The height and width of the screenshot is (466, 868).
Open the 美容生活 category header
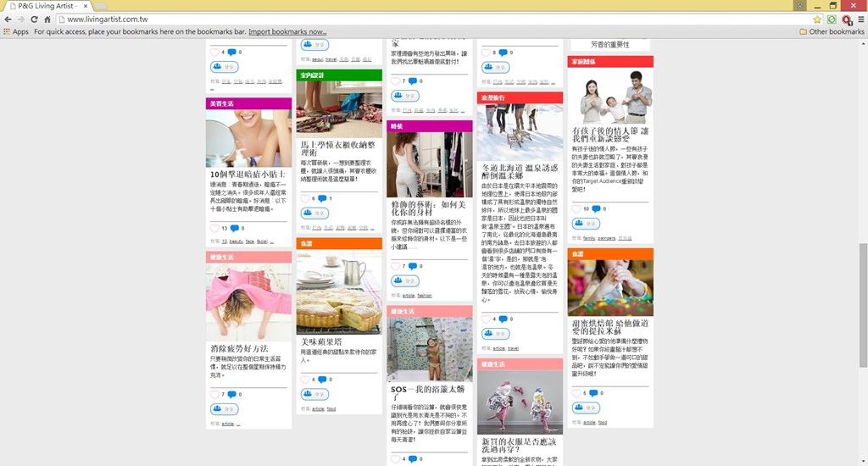point(248,103)
